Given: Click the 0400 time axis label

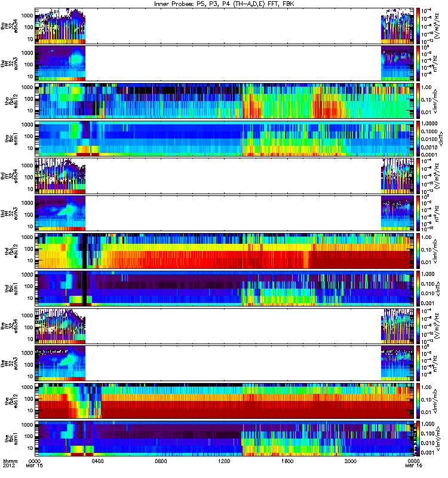Looking at the screenshot, I should tap(97, 461).
